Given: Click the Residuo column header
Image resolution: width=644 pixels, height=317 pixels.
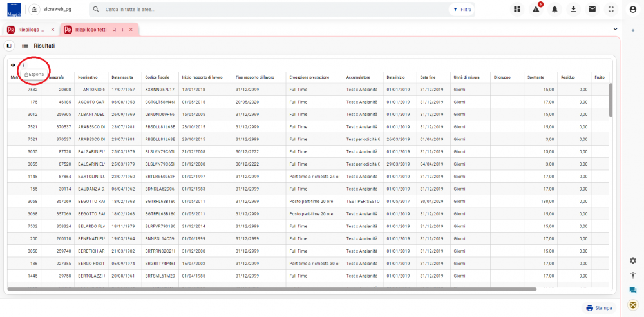Looking at the screenshot, I should point(573,77).
